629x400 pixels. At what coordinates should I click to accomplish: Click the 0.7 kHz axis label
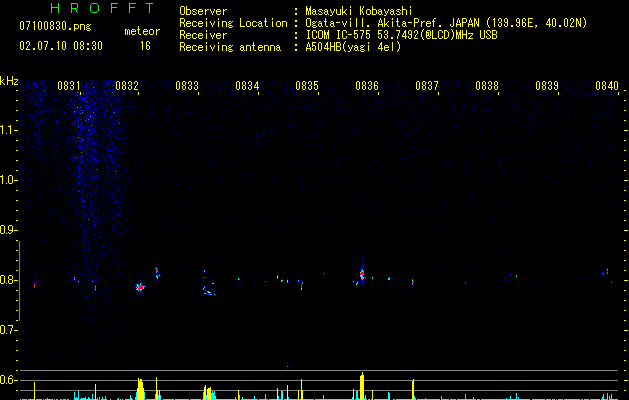coord(9,330)
